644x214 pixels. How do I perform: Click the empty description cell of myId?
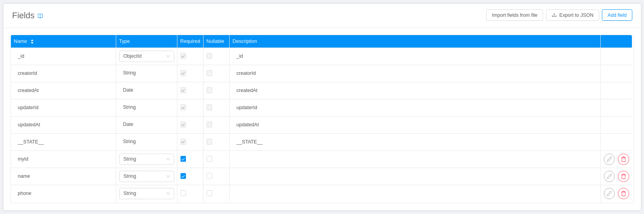tap(415, 159)
